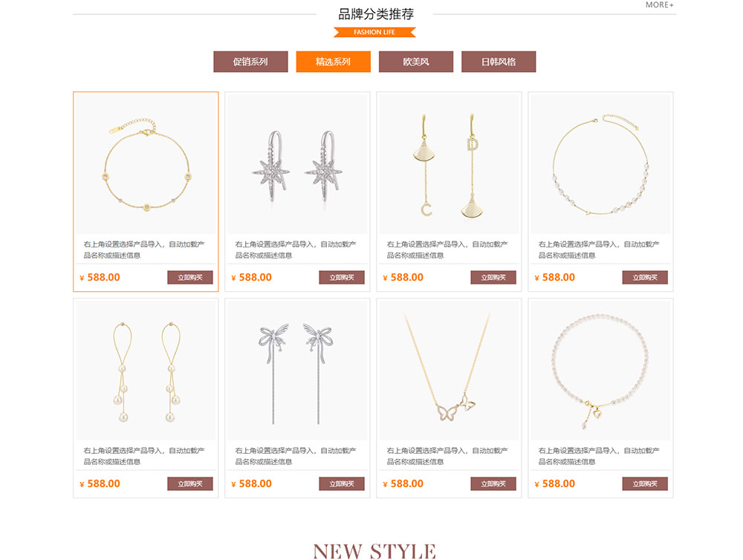
Task: View the pearl strand heart necklace
Action: tap(600, 371)
